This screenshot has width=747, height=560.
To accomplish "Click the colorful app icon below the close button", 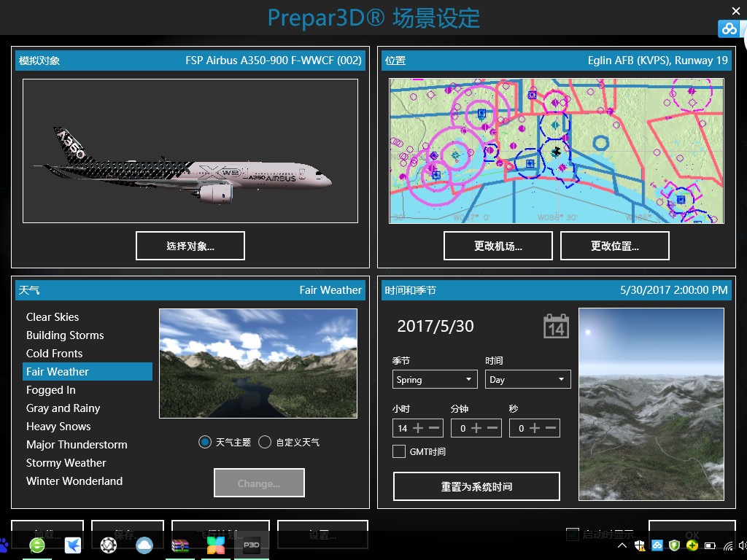I will click(729, 28).
